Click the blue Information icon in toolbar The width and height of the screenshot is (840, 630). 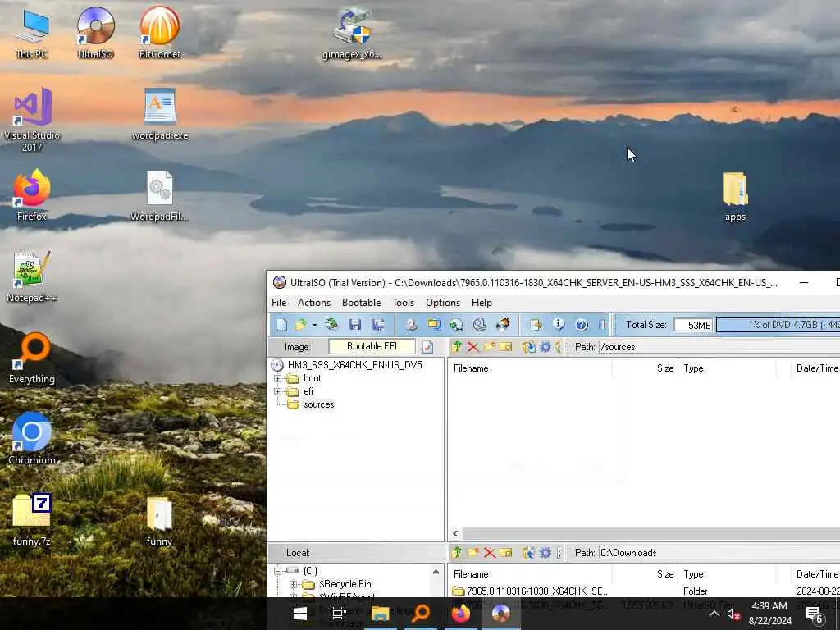pos(558,325)
